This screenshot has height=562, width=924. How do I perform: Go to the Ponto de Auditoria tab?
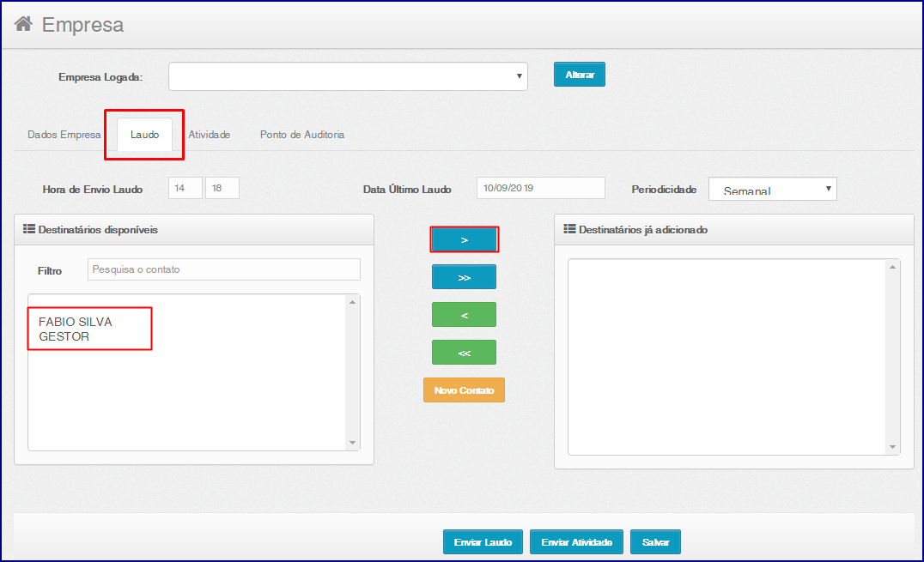point(302,135)
